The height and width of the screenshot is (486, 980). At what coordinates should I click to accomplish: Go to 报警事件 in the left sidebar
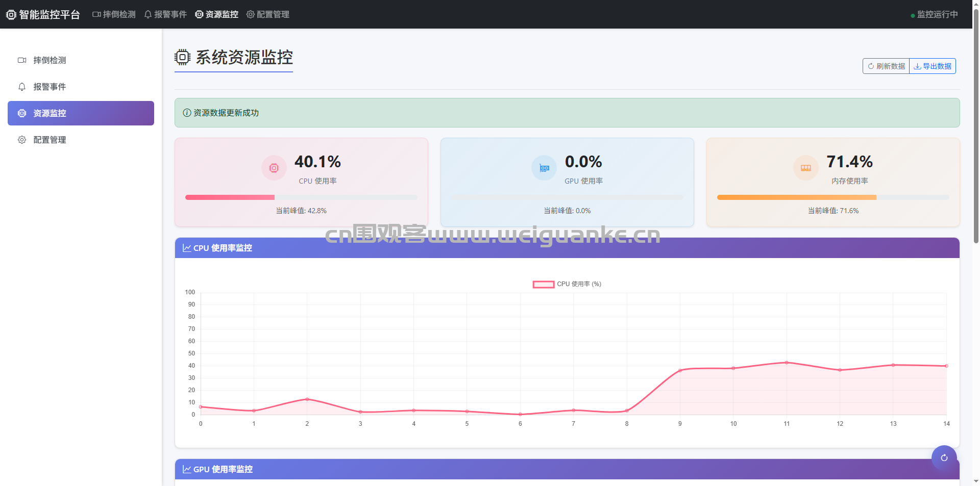(50, 87)
